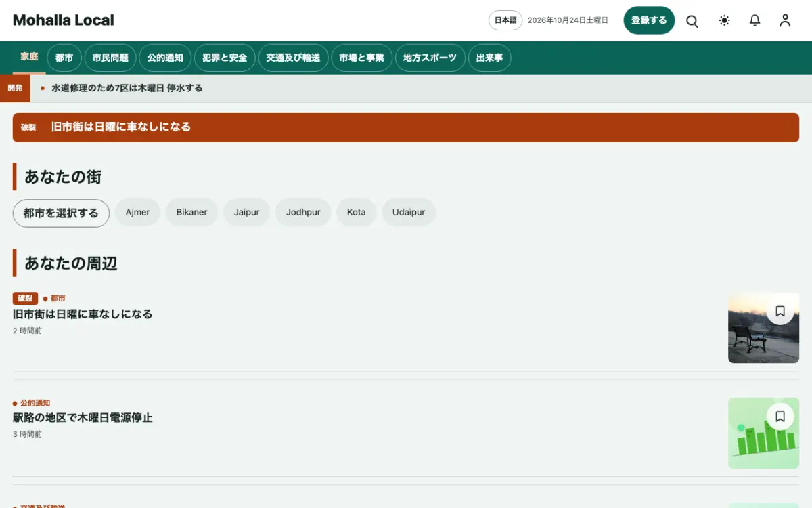Go to Mohalla Local homepage logo
The image size is (812, 508).
coord(64,20)
